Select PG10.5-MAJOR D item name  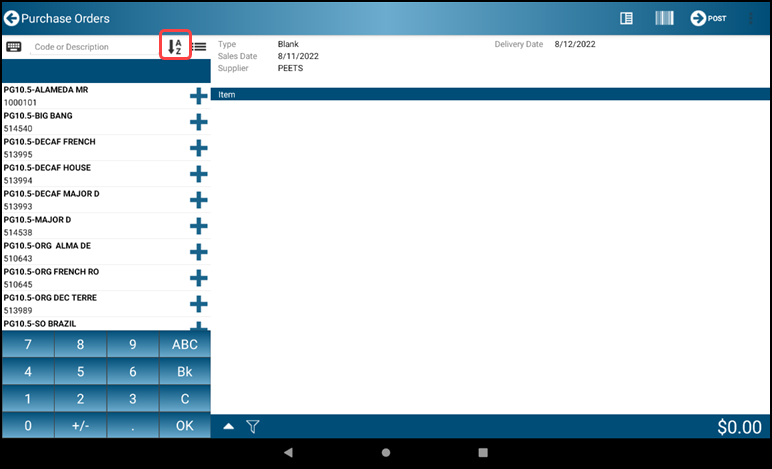point(37,219)
